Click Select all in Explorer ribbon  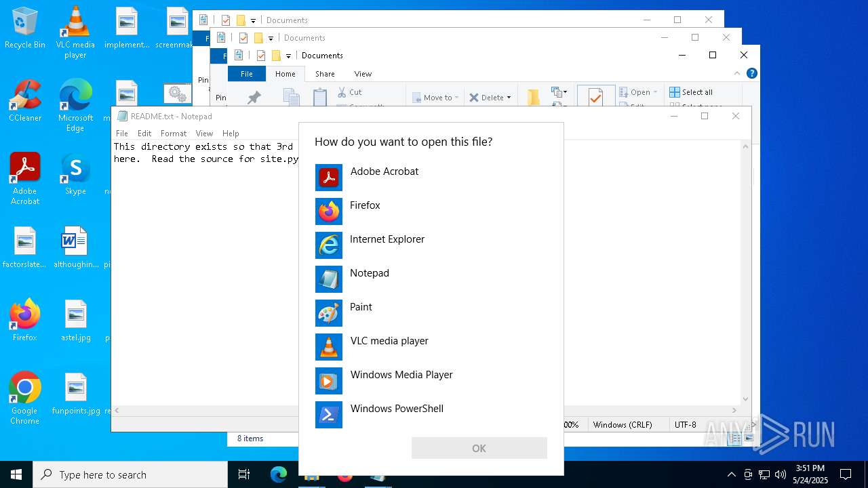691,92
